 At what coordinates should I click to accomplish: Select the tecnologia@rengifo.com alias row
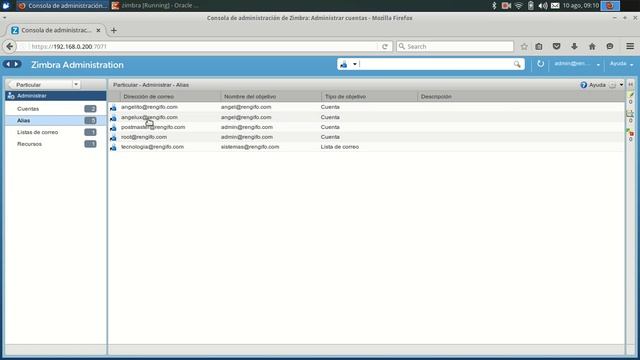click(x=366, y=147)
